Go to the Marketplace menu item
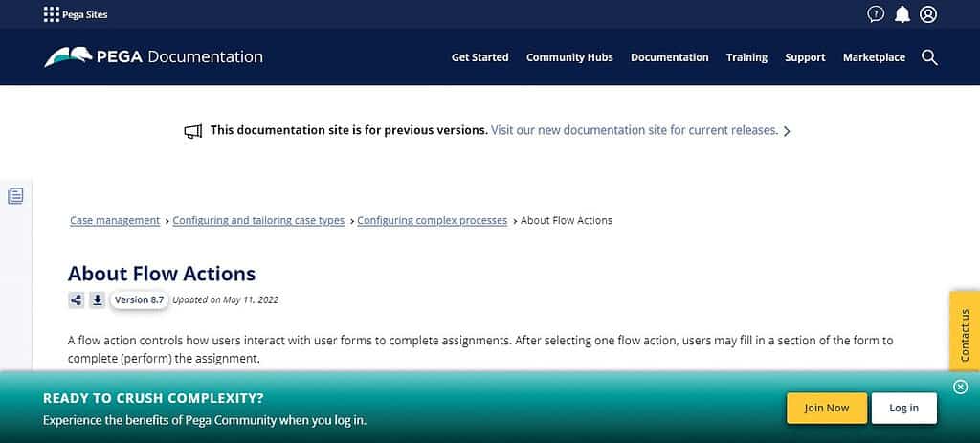 point(874,57)
